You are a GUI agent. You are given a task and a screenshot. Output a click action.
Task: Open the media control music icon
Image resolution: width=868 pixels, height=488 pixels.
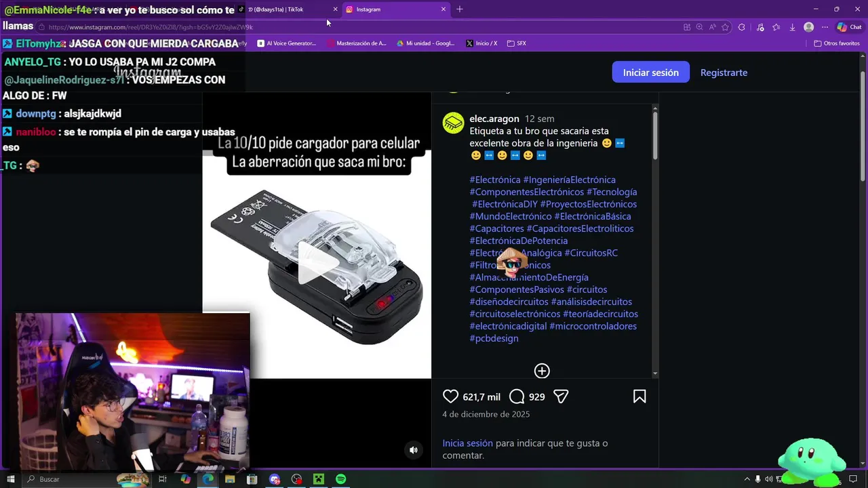[760, 27]
